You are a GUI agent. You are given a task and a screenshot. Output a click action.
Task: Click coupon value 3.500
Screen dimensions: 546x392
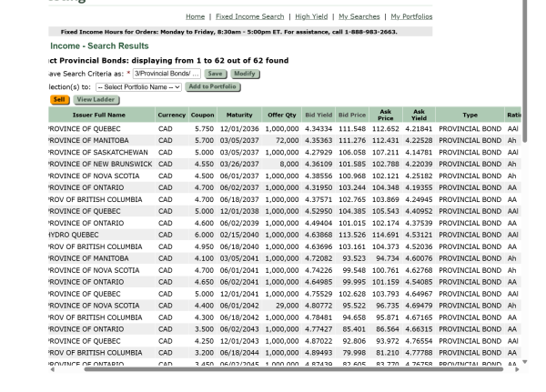click(x=204, y=329)
